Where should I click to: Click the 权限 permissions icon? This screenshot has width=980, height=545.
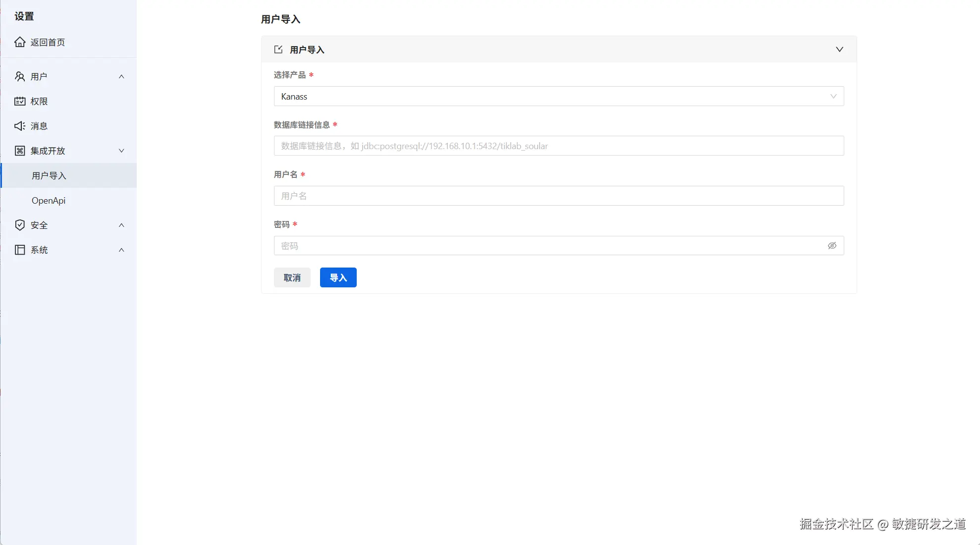coord(20,101)
